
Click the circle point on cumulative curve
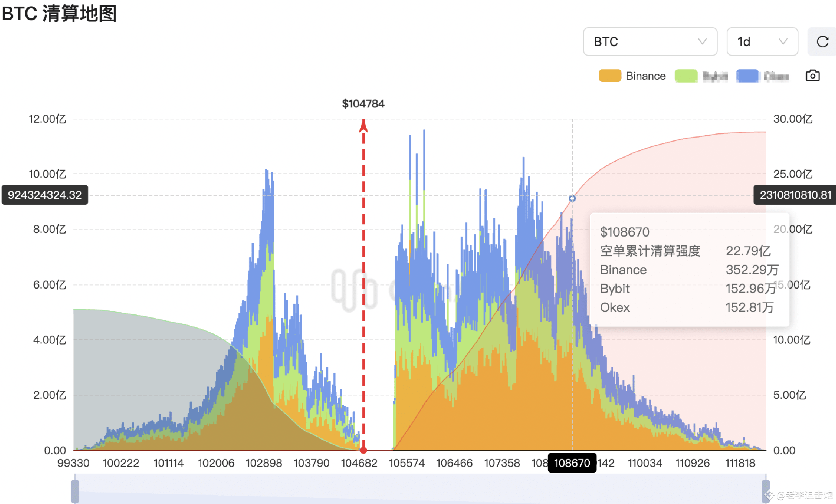point(572,198)
